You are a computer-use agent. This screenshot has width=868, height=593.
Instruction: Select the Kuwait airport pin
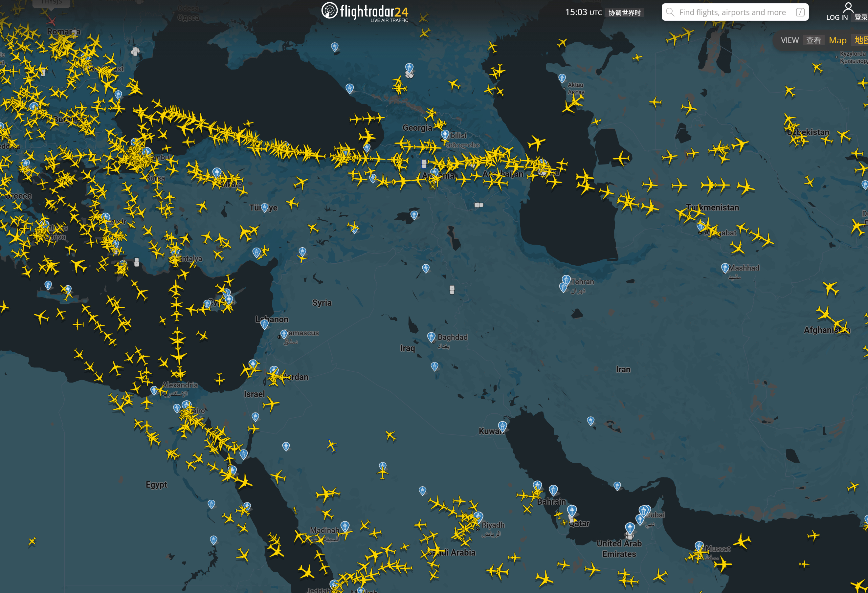(x=502, y=425)
